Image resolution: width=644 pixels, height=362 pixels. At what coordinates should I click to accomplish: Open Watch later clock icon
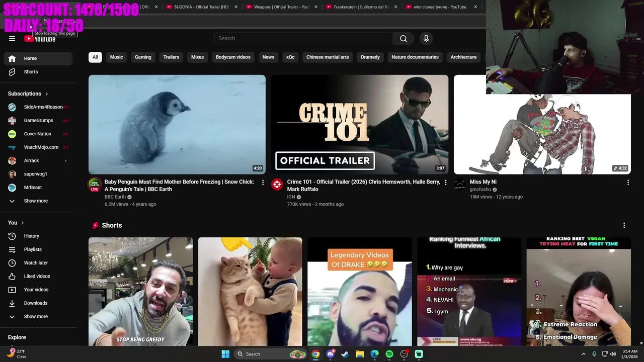(x=12, y=263)
